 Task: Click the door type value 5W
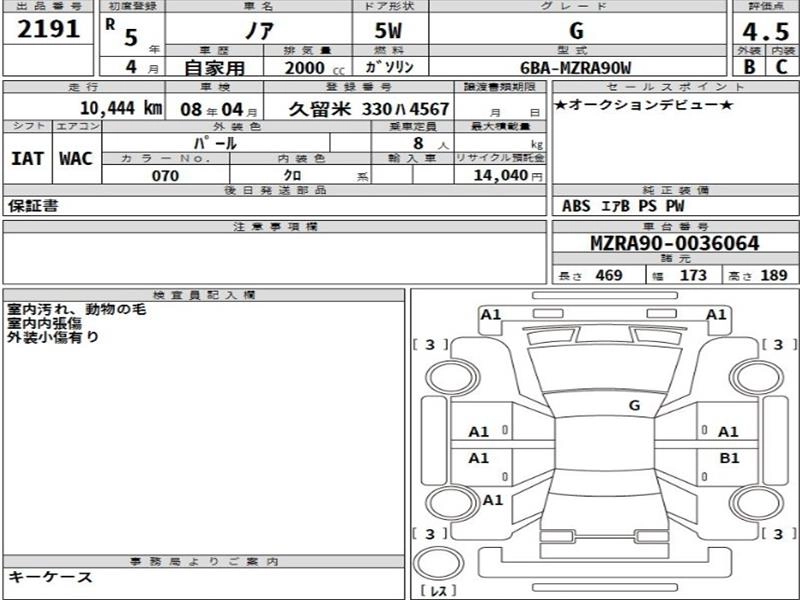click(x=388, y=31)
